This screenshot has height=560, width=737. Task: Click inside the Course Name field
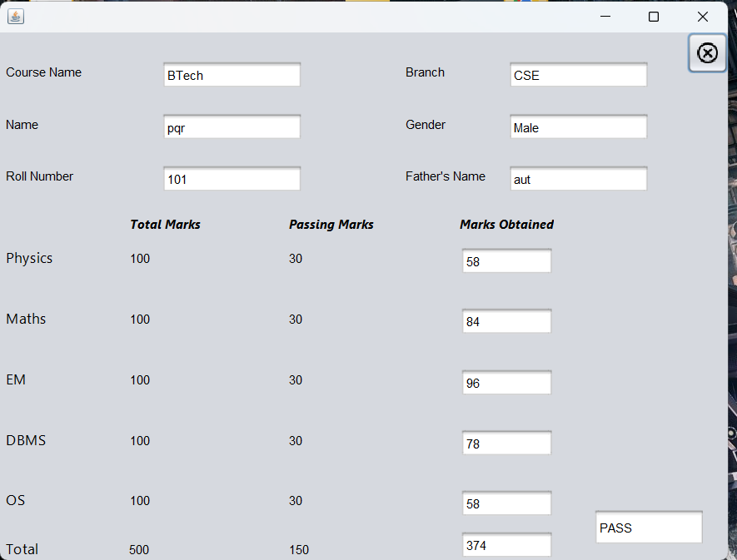coord(232,74)
